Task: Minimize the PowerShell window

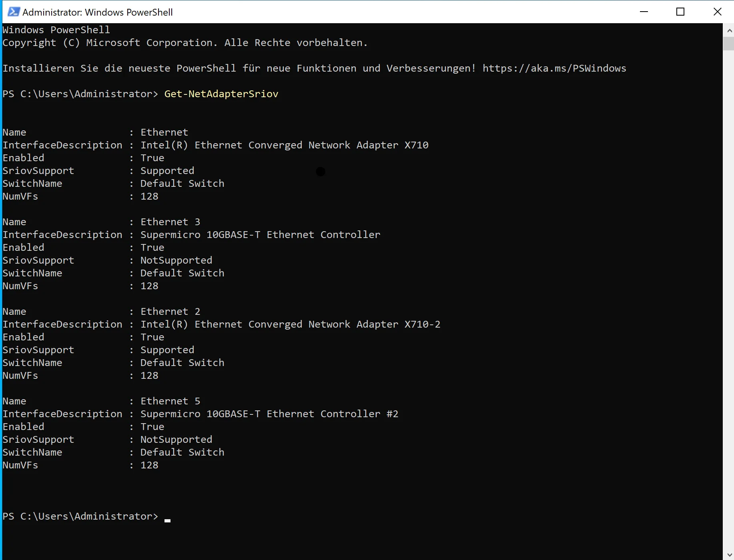Action: coord(644,12)
